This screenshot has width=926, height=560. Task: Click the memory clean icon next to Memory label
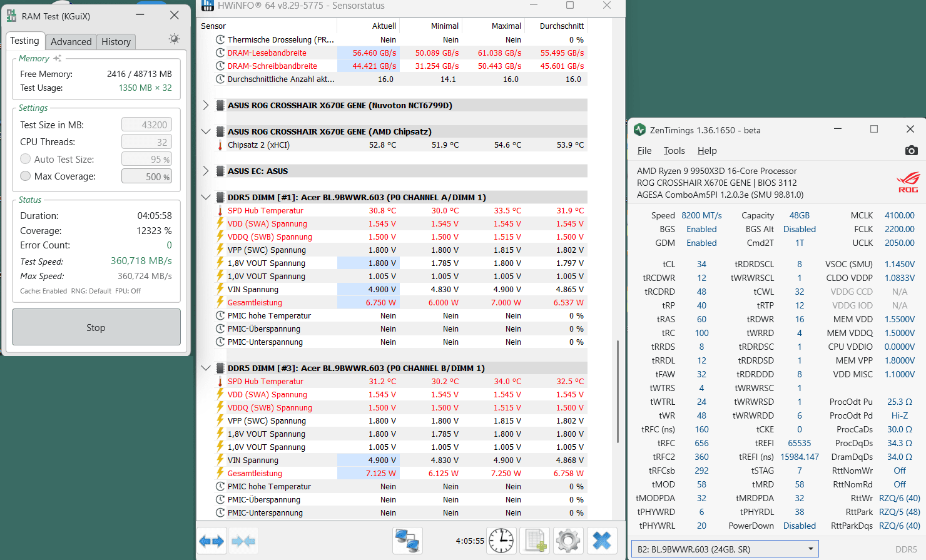tap(58, 58)
